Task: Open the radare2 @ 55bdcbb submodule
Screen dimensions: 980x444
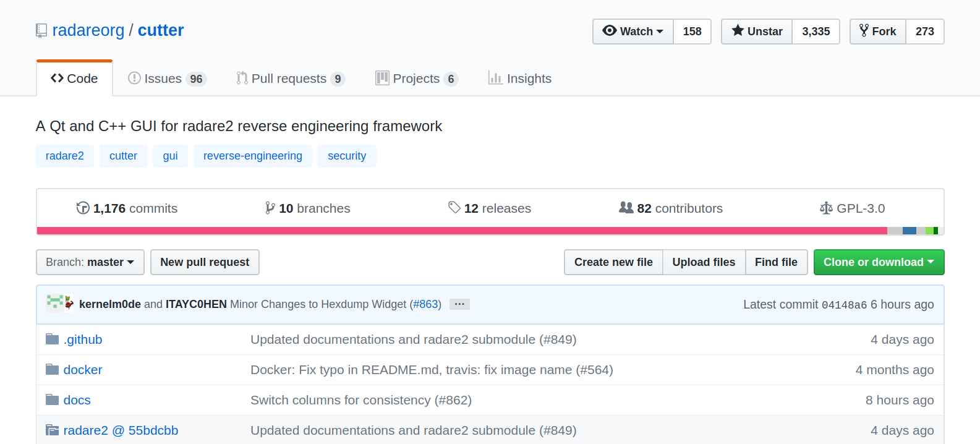Action: coord(121,430)
